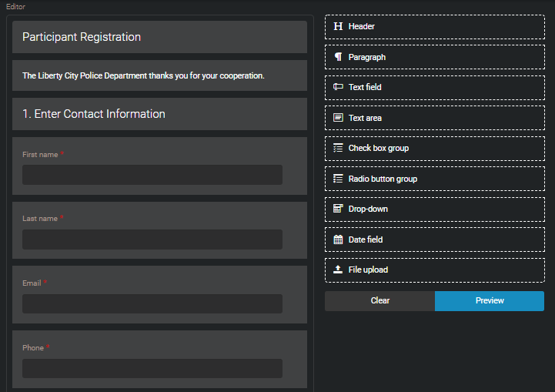The height and width of the screenshot is (392, 555).
Task: Click the Paragraph pilcrow icon
Action: [x=338, y=57]
